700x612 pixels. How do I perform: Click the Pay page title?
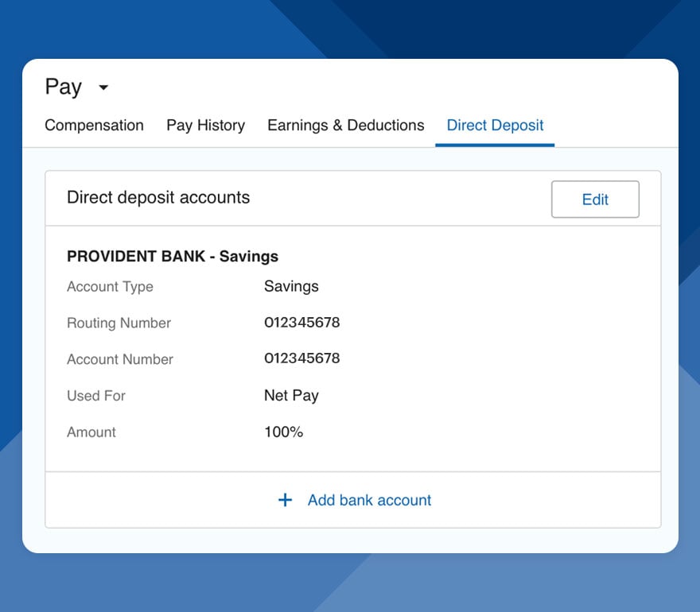point(64,87)
